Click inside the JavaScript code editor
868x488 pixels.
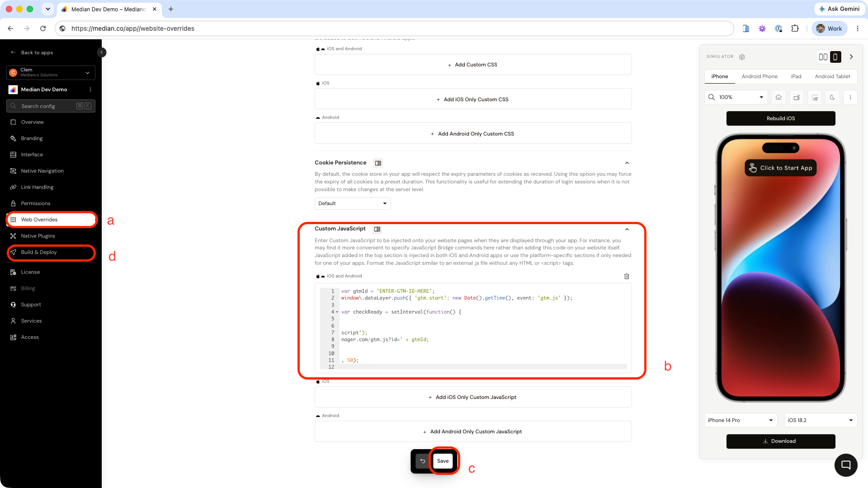[473, 328]
